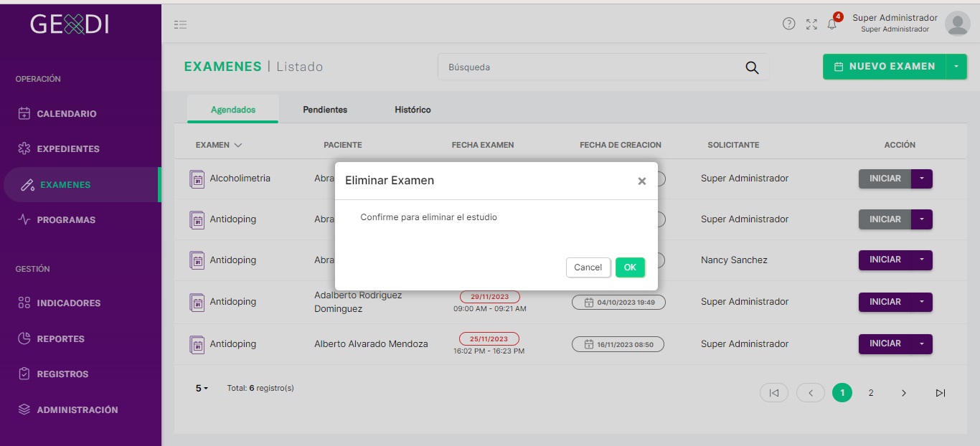Sort by the Examen column header
This screenshot has height=446, width=980.
(x=219, y=145)
